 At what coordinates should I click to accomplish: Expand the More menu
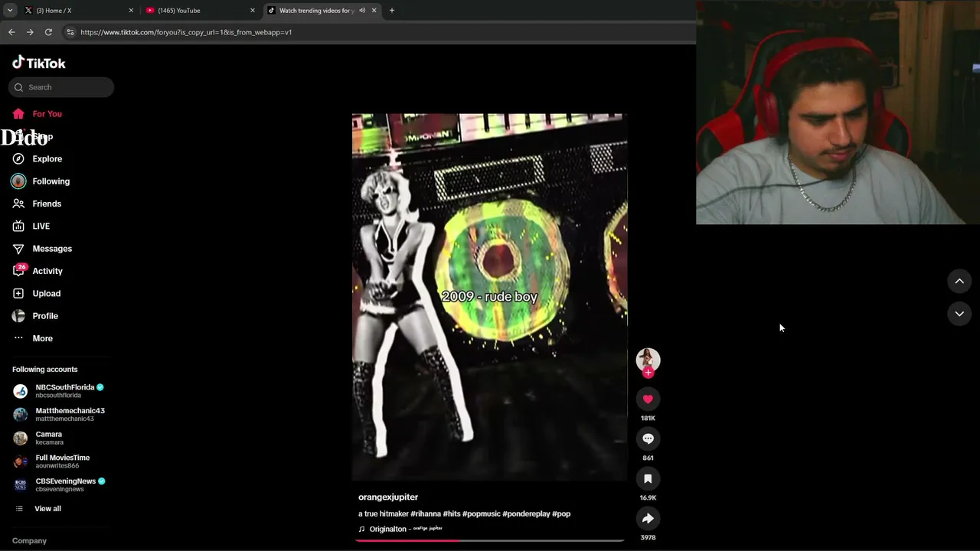click(x=42, y=338)
